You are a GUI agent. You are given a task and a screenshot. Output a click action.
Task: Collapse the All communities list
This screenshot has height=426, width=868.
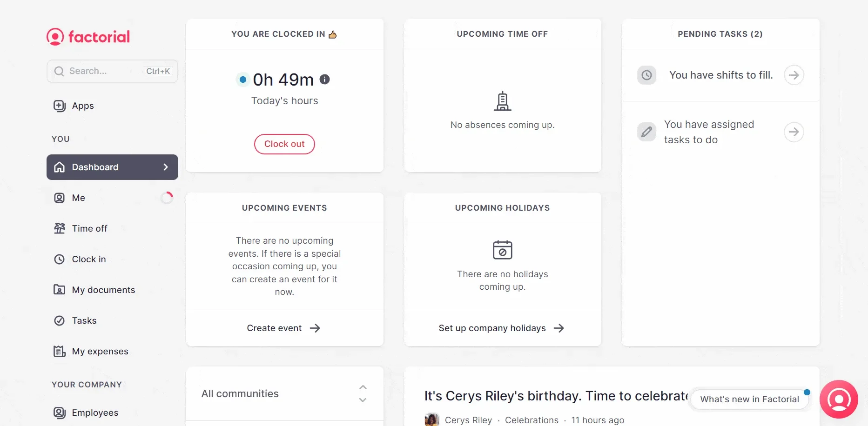(x=363, y=387)
